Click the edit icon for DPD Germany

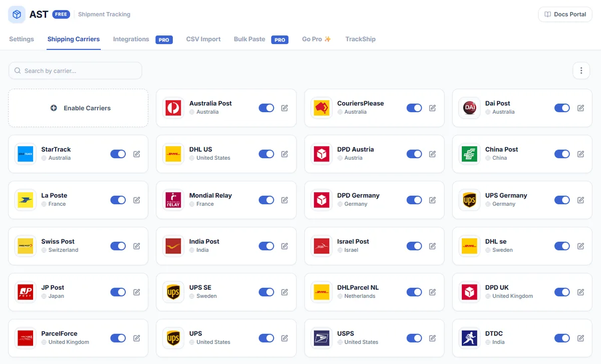[x=432, y=200]
